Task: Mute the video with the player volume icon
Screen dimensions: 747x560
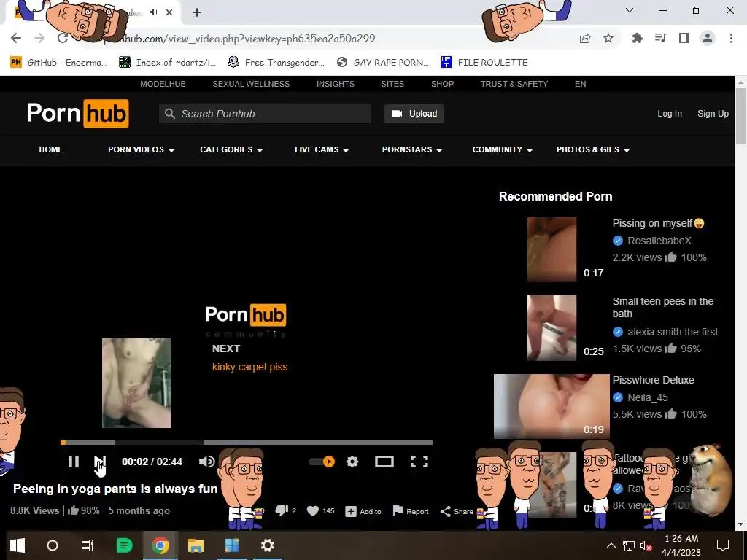Action: (x=206, y=462)
